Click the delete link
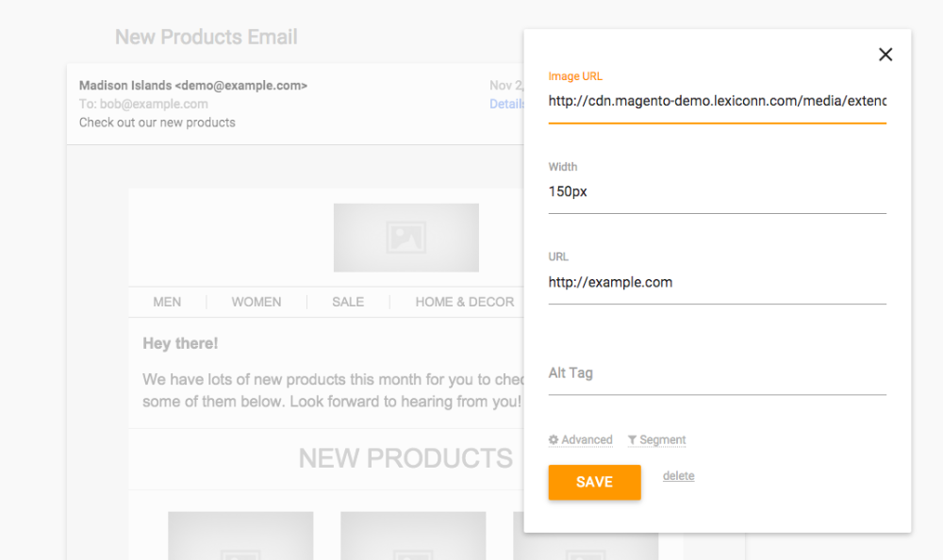This screenshot has width=943, height=560. tap(678, 476)
